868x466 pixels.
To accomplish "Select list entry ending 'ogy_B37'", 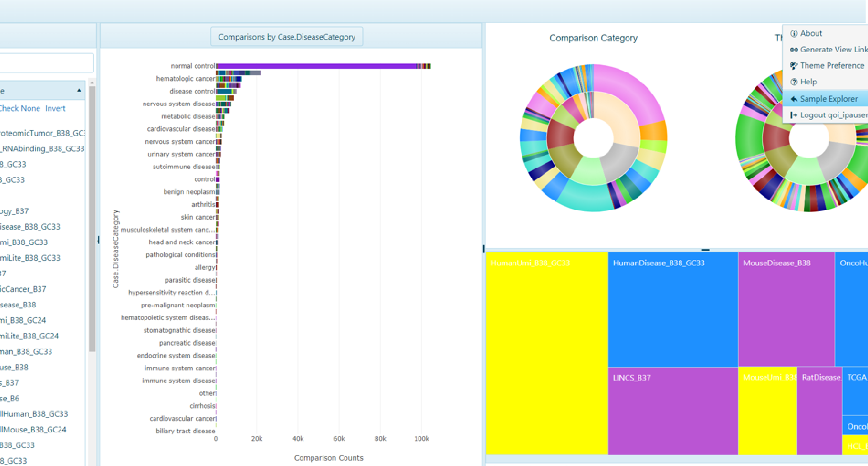I will point(14,211).
